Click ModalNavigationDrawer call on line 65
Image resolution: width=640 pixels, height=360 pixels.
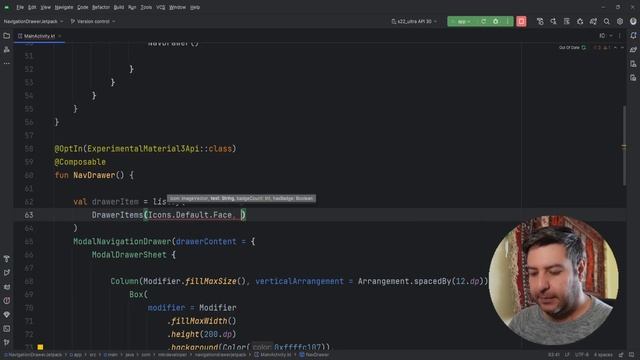point(122,241)
